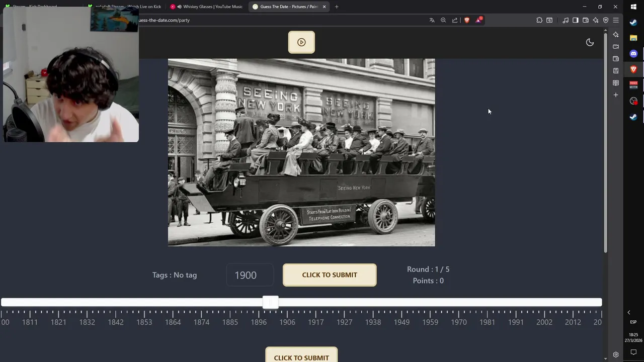
Task: Toggle dark mode with the moon icon
Action: tap(590, 42)
